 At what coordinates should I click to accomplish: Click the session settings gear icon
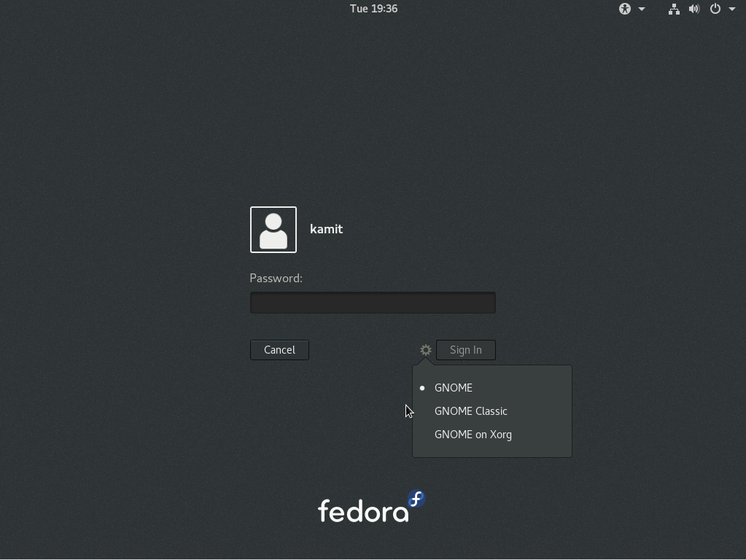coord(425,350)
